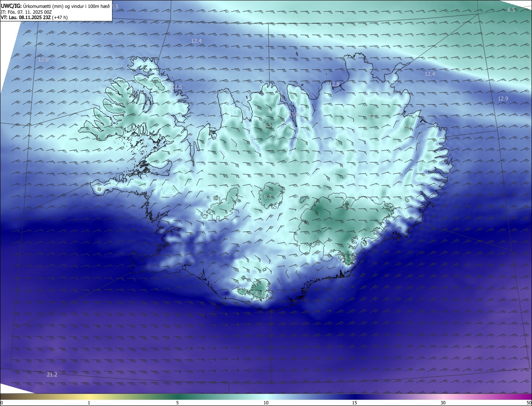Click the 15 tick label on the colour scale

click(355, 403)
